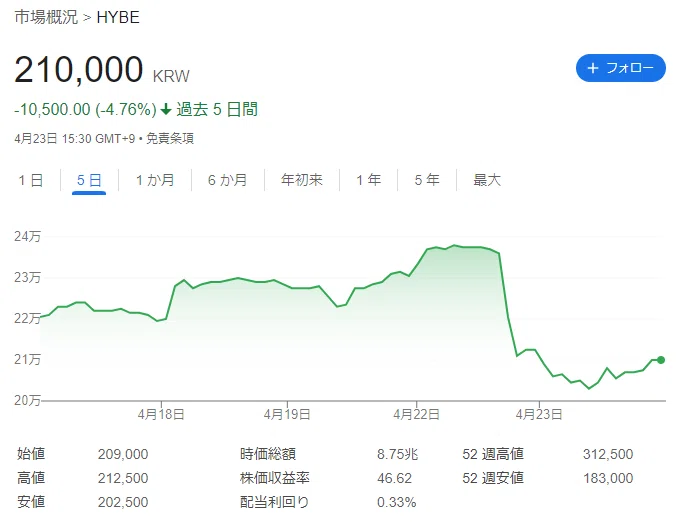Click the 52 週高値 label
Screen dimensions: 694x522
[x=493, y=454]
